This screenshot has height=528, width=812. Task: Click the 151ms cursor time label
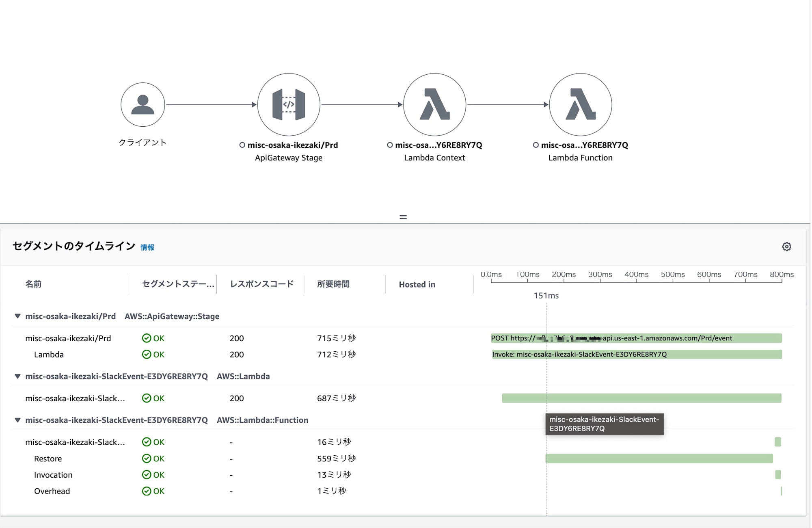[x=546, y=296]
